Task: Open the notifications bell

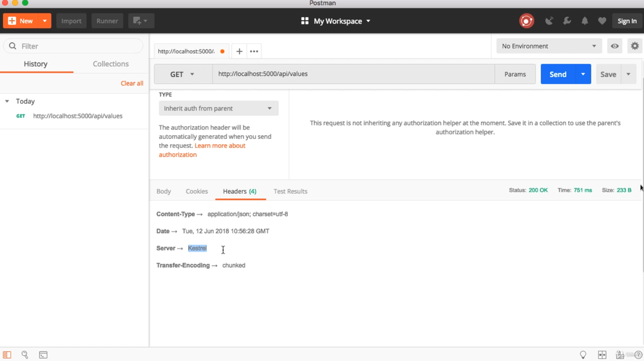Action: 585,21
